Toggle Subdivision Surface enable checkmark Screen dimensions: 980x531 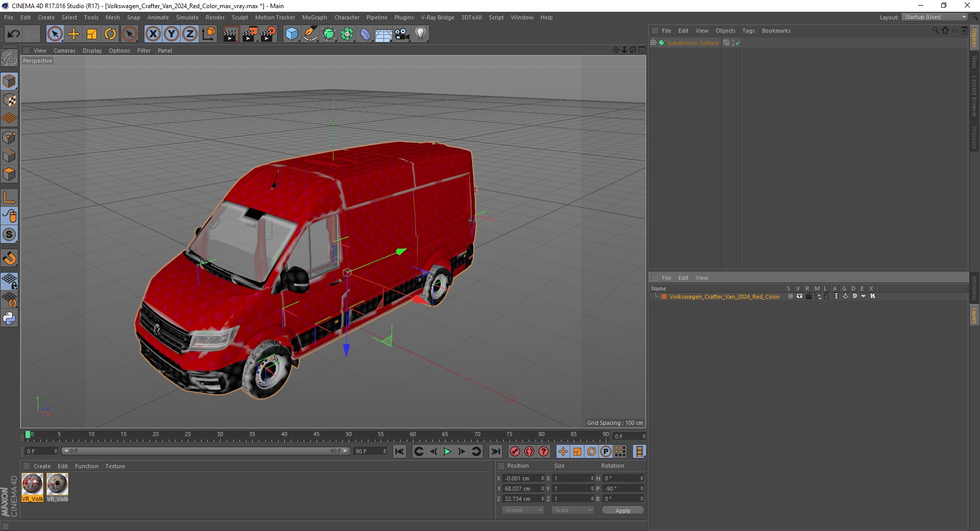coord(738,43)
